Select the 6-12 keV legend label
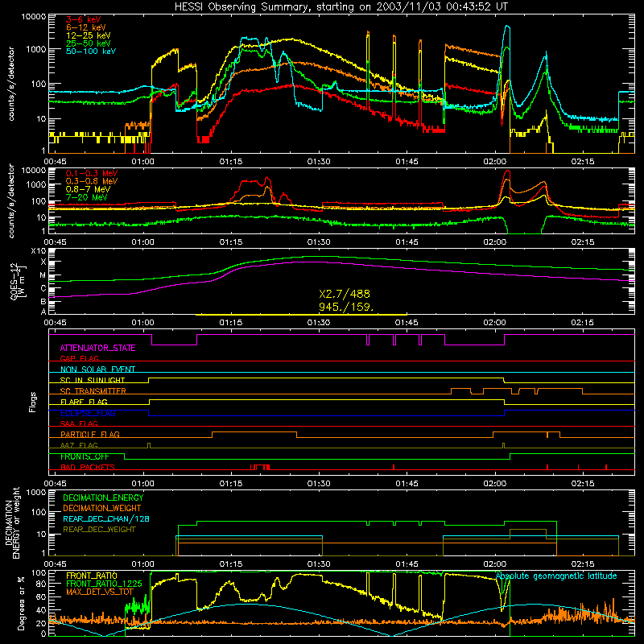The height and width of the screenshot is (644, 644). (85, 27)
